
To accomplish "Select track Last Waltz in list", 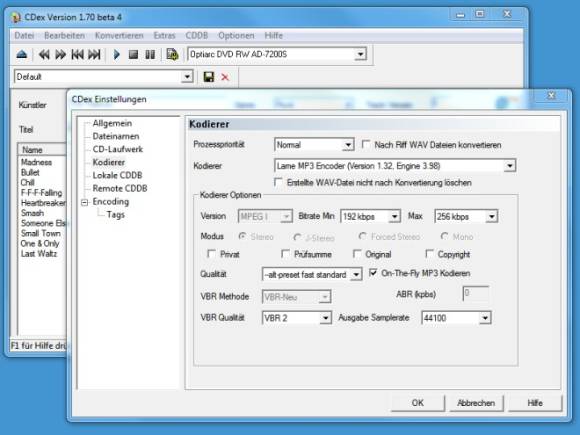I will (x=39, y=254).
